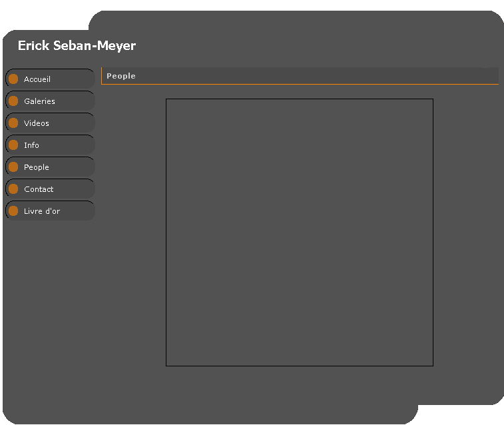Select the orange dot beside Videos
504x425 pixels.
click(x=13, y=123)
